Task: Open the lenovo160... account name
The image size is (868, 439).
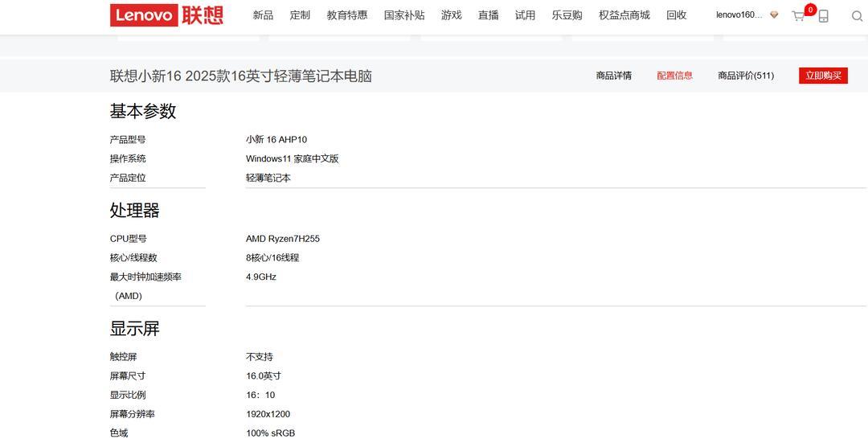Action: click(x=739, y=15)
